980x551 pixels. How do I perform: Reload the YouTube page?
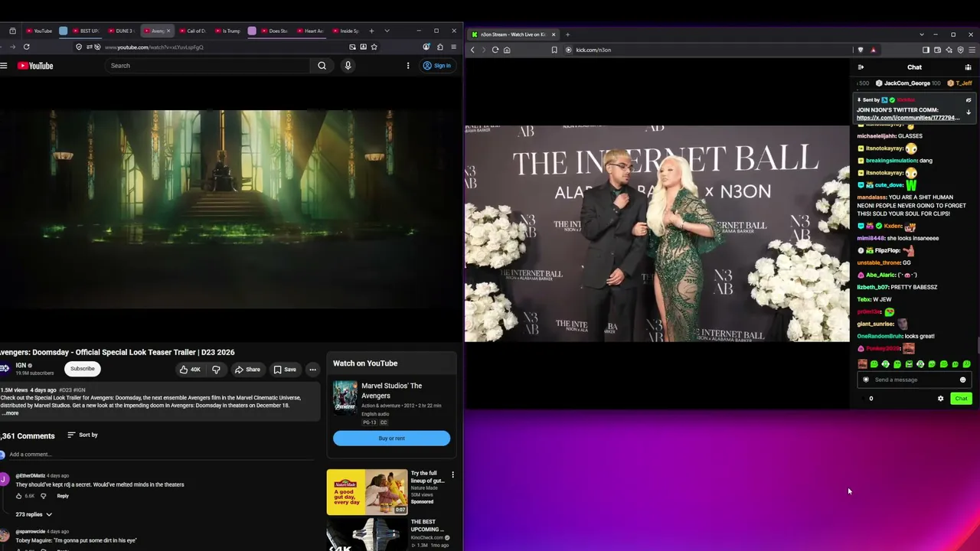tap(26, 47)
